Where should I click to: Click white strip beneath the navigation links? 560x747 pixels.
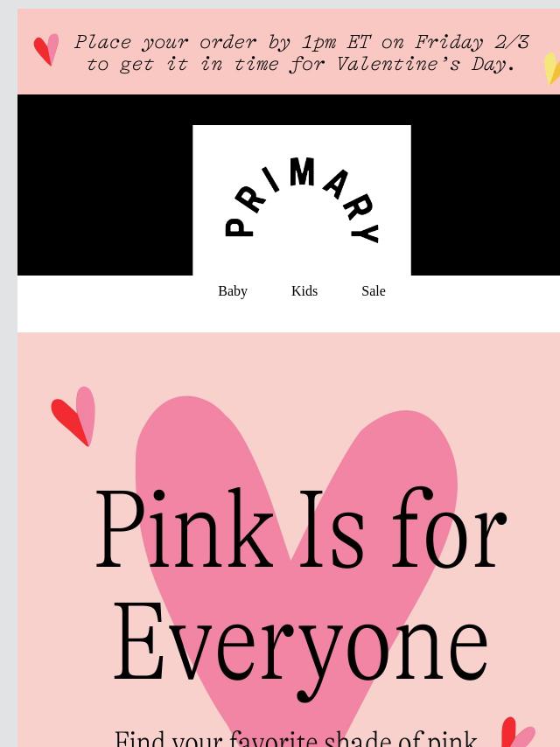click(x=289, y=318)
